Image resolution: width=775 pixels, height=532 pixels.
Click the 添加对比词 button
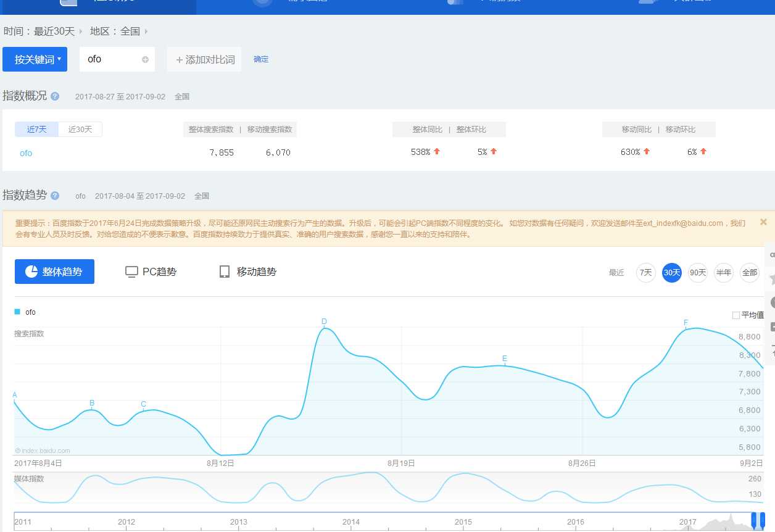[204, 60]
